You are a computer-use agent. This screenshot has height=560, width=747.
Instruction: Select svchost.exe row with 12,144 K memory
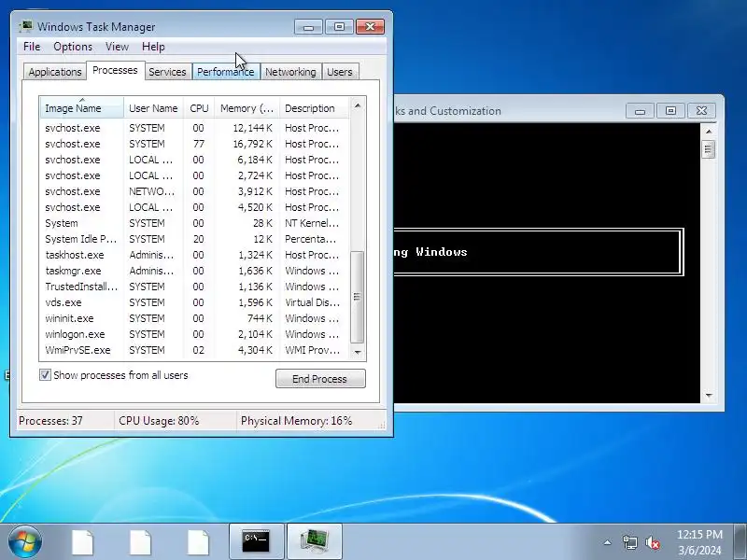point(195,128)
